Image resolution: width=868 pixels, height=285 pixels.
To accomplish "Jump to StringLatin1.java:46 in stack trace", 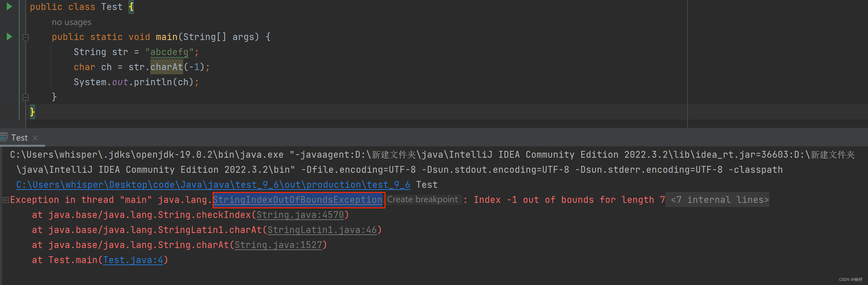I will (322, 230).
